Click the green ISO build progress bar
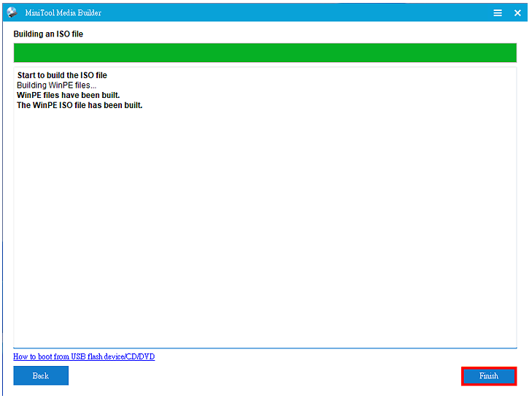 coord(265,53)
